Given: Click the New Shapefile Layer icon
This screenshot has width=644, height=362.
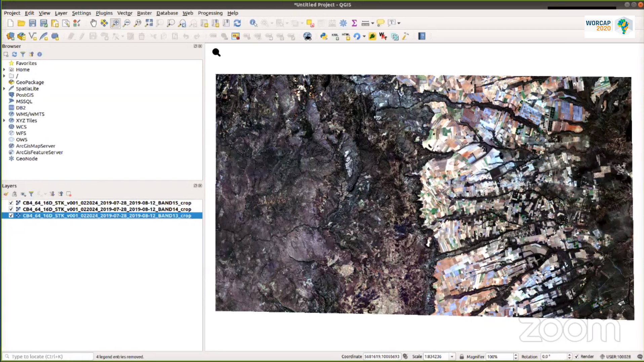Looking at the screenshot, I should click(33, 36).
